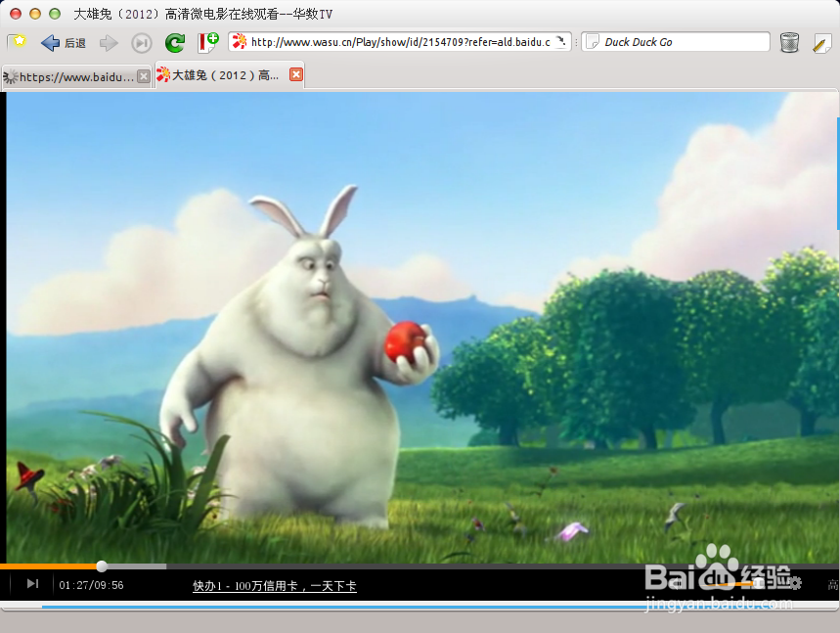This screenshot has height=633, width=840.
Task: Reload the page with green refresh icon
Action: point(175,42)
